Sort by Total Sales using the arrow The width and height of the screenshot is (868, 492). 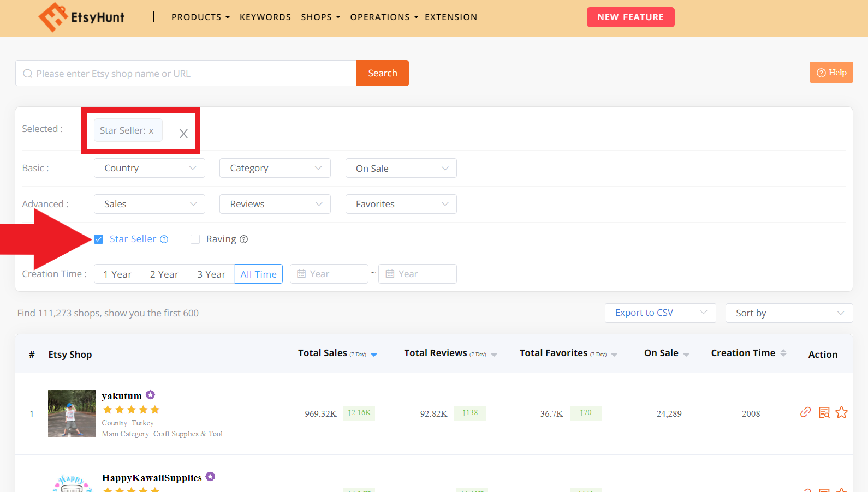374,355
